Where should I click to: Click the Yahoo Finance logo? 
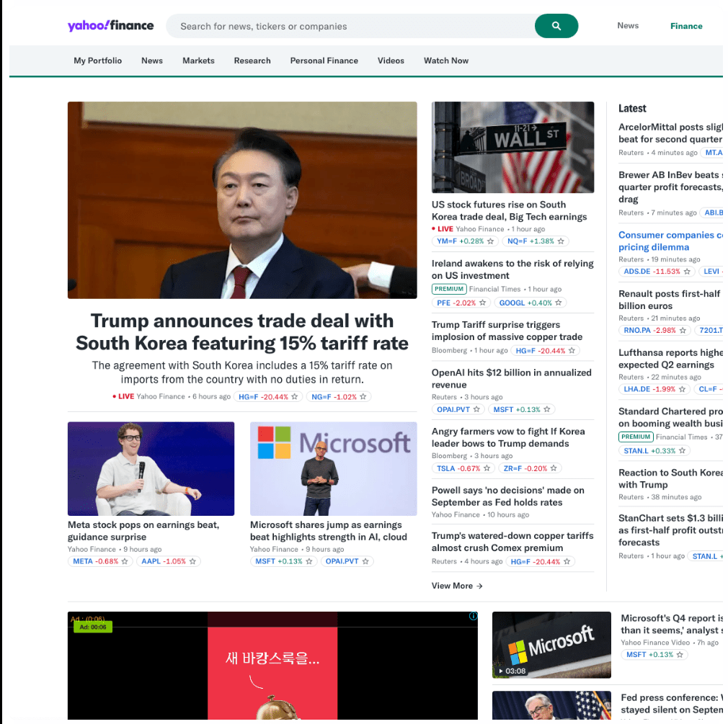[x=110, y=25]
